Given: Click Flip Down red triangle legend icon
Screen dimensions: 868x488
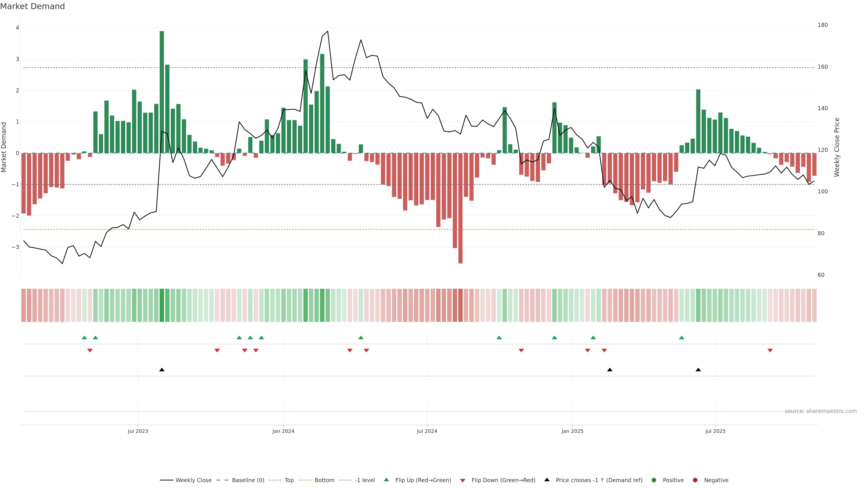Looking at the screenshot, I should click(463, 481).
